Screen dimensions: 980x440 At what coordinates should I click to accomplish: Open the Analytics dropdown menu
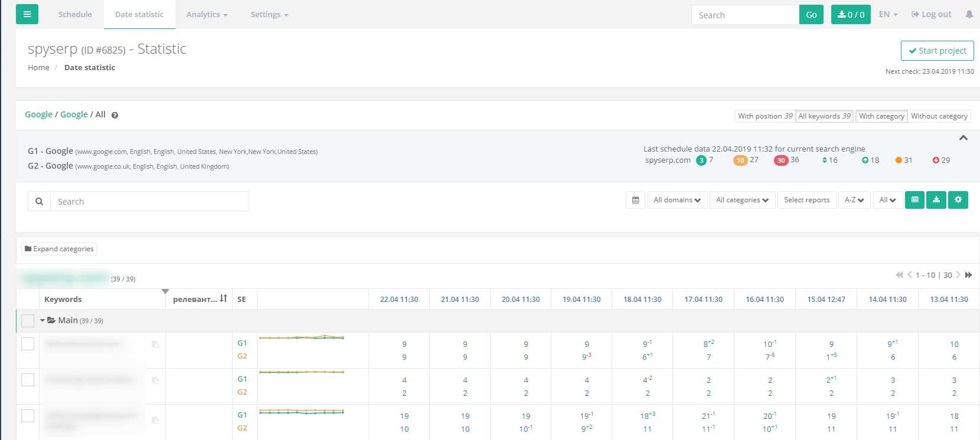[x=207, y=14]
